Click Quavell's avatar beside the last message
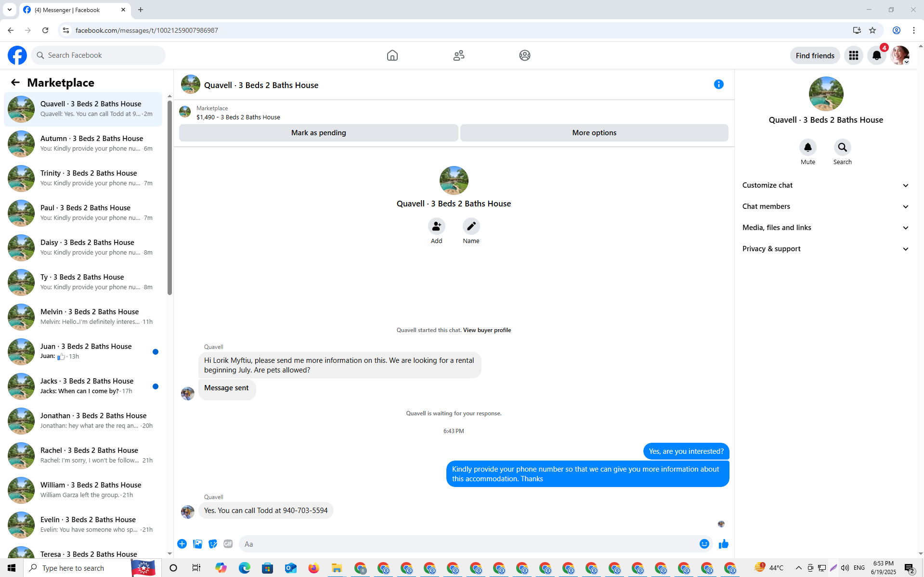Image resolution: width=924 pixels, height=577 pixels. [188, 512]
